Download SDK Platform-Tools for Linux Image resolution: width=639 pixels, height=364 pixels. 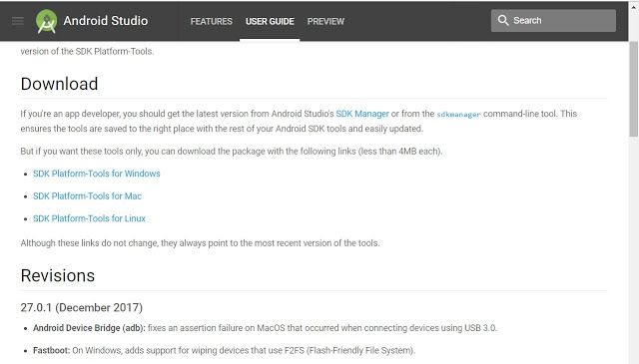89,218
